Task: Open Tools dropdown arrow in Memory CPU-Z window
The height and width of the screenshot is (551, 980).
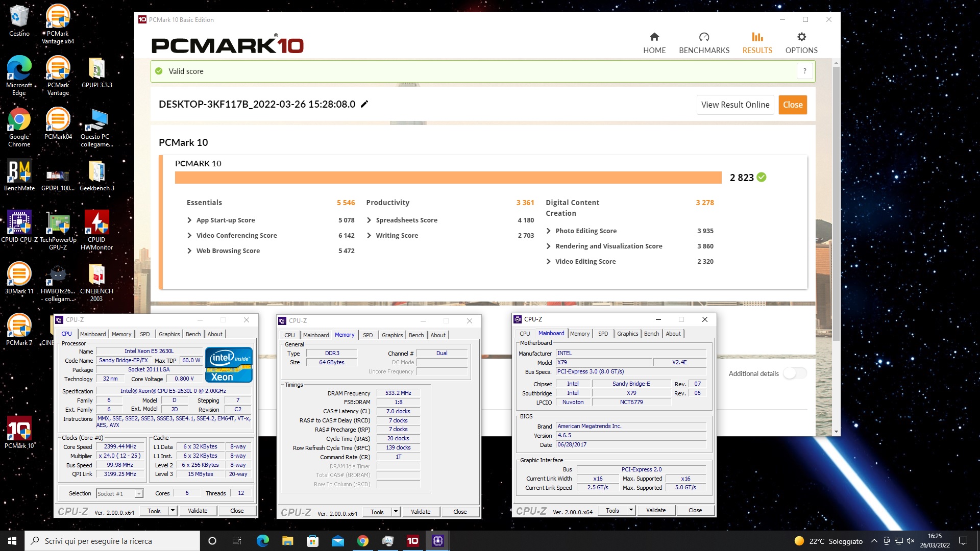Action: tap(396, 512)
